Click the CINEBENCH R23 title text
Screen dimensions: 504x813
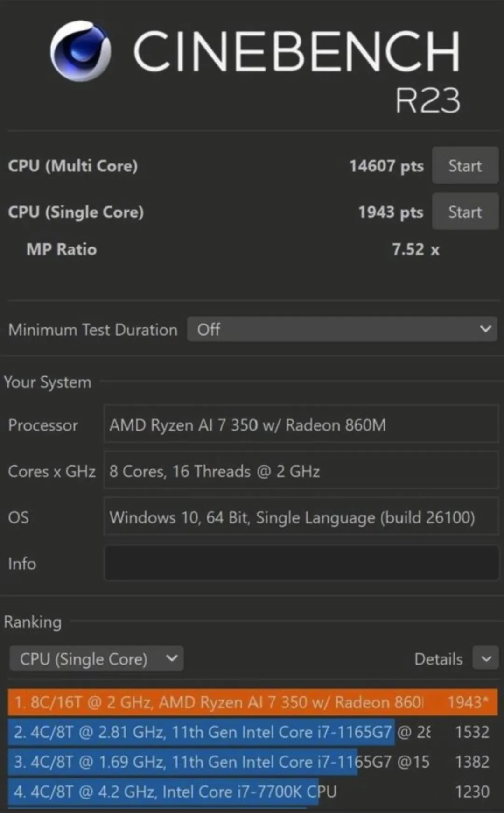(297, 70)
